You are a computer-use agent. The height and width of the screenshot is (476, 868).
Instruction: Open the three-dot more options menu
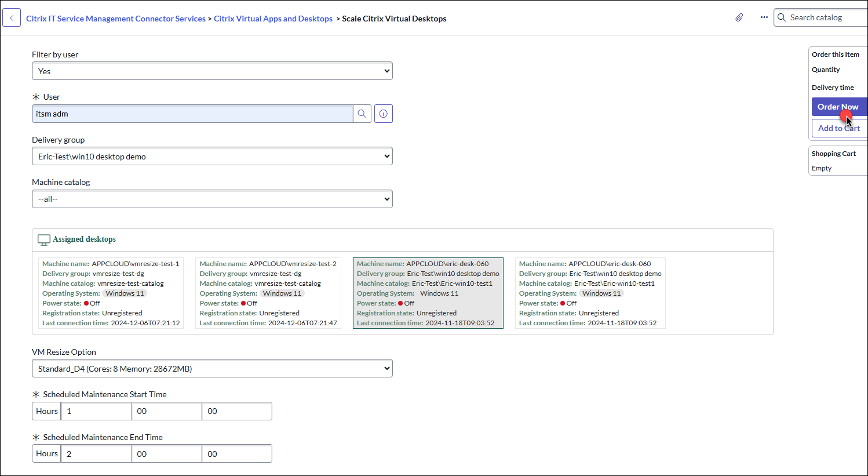tap(764, 18)
